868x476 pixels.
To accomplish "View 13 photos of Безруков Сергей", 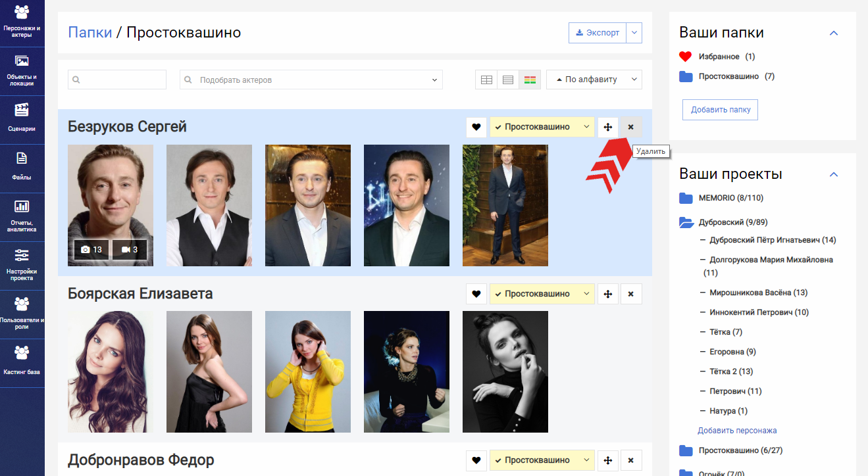I will [x=91, y=250].
